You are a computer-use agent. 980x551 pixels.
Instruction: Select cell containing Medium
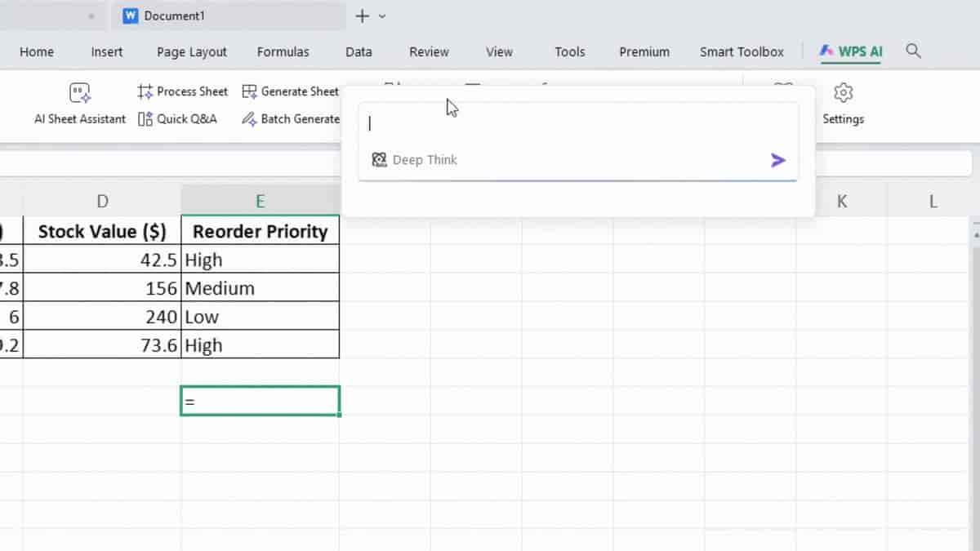tap(260, 288)
